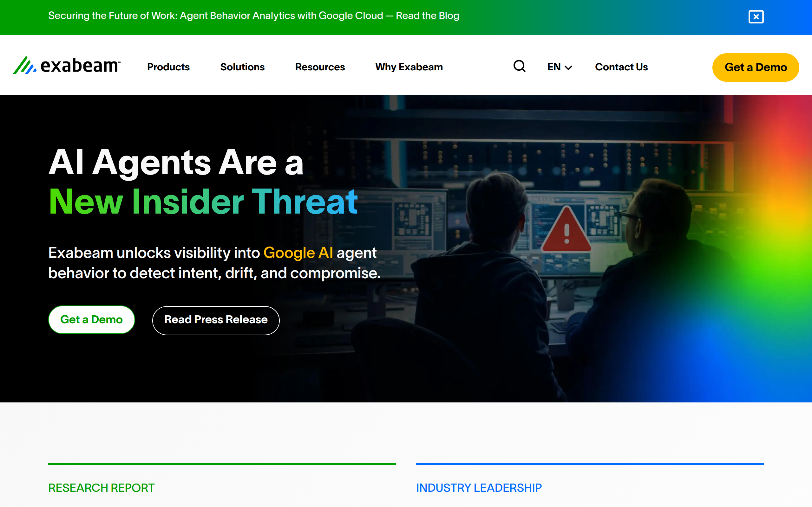This screenshot has width=812, height=507.
Task: Click the chevron next to EN
Action: point(568,68)
